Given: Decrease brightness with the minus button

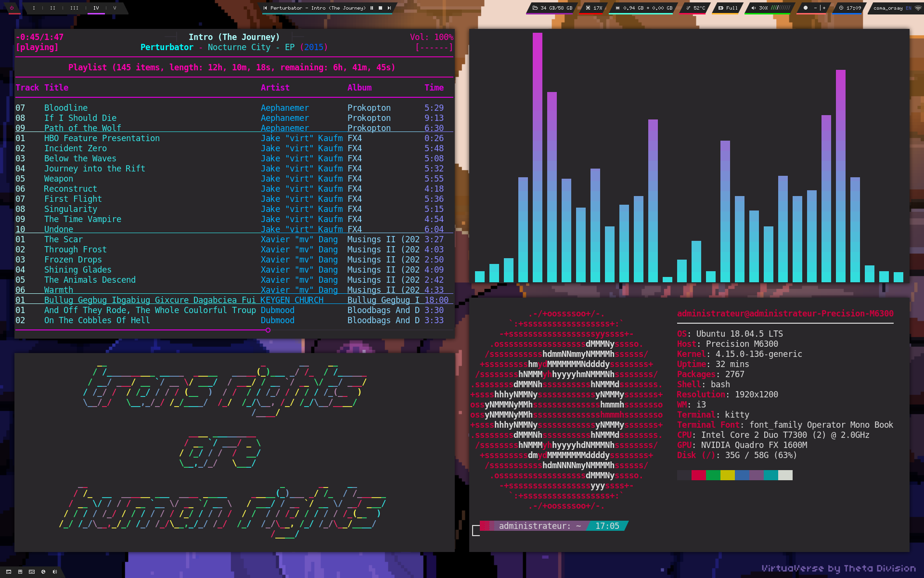Looking at the screenshot, I should tap(815, 8).
